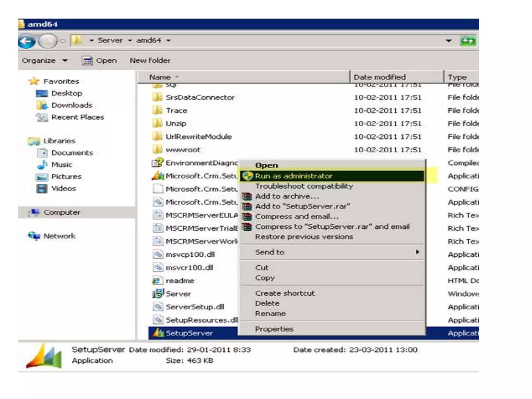Choose Run as administrator from context menu
This screenshot has width=532, height=399.
[x=294, y=176]
